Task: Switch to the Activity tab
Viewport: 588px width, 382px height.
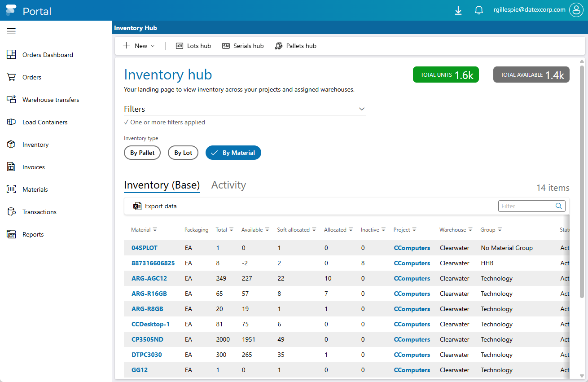Action: pos(228,185)
